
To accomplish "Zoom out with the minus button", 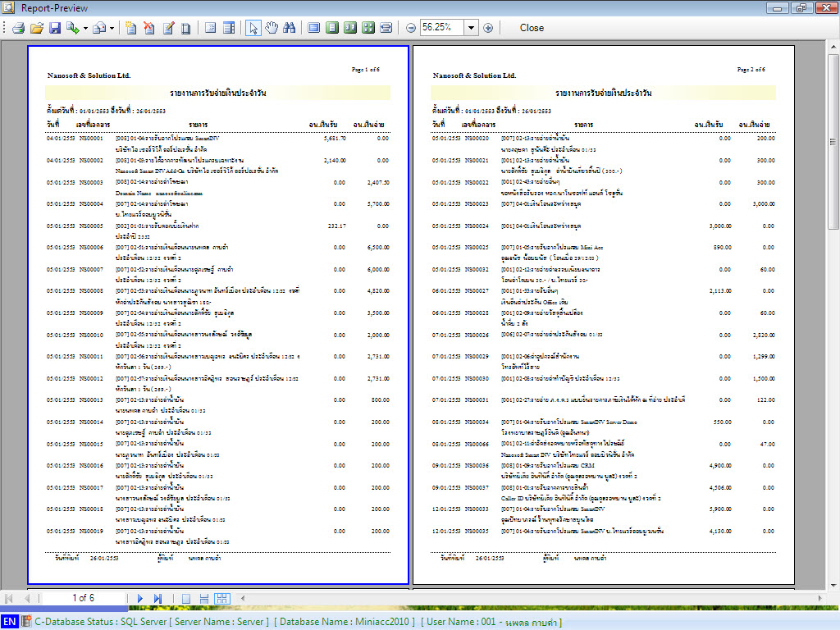I will (411, 29).
